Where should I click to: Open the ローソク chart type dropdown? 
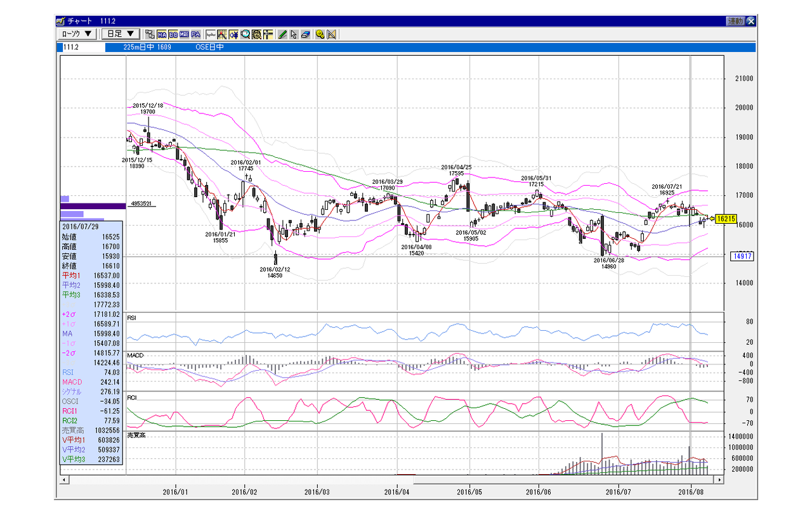pyautogui.click(x=77, y=34)
